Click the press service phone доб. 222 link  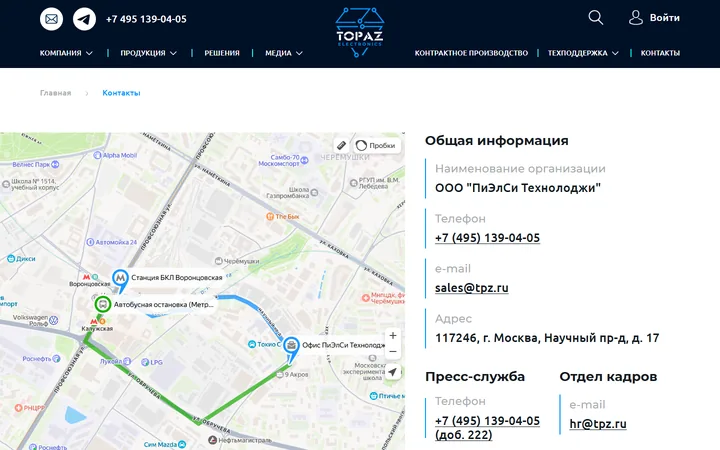pos(487,428)
